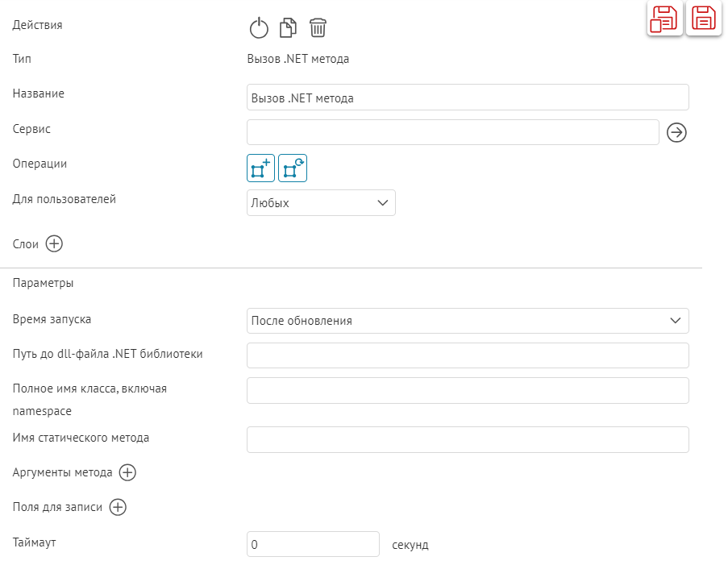Click the copy icon in Действия
Viewport: 728px width, 565px height.
(288, 29)
